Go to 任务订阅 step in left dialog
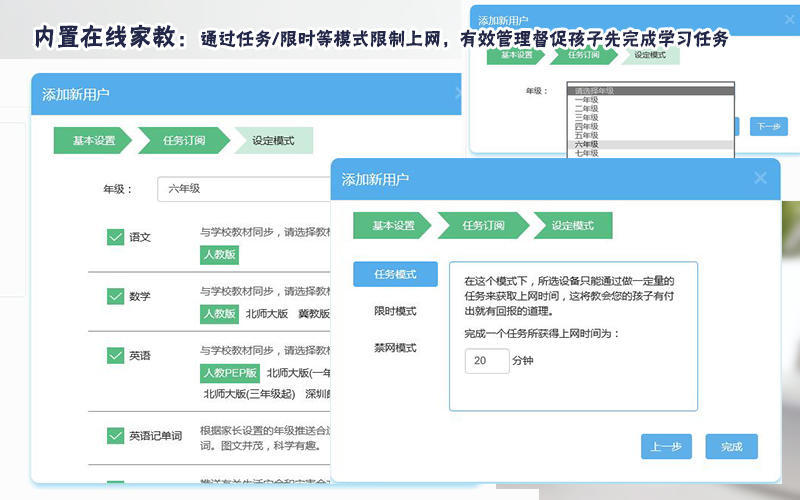Image resolution: width=800 pixels, height=500 pixels. coord(184,140)
